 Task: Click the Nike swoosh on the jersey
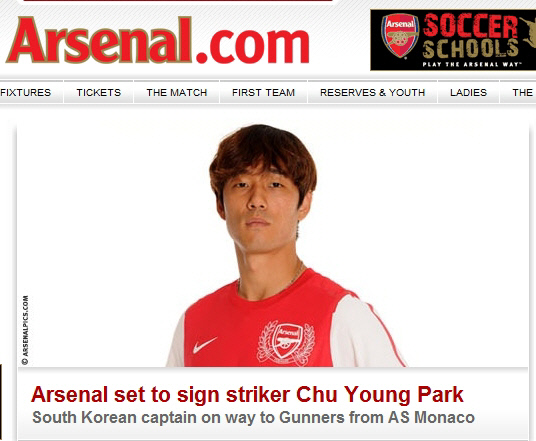205,345
